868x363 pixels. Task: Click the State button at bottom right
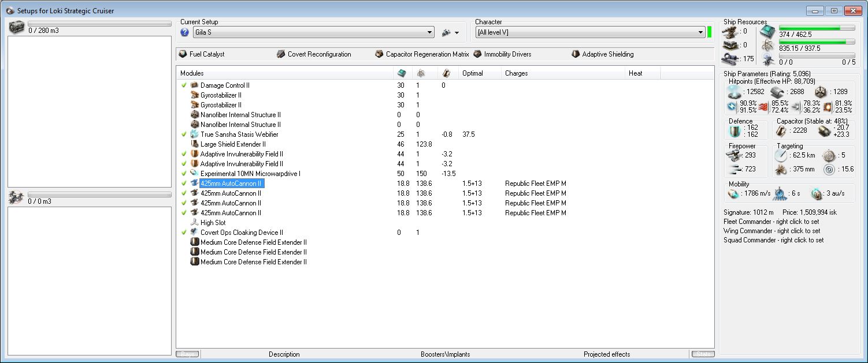click(702, 354)
